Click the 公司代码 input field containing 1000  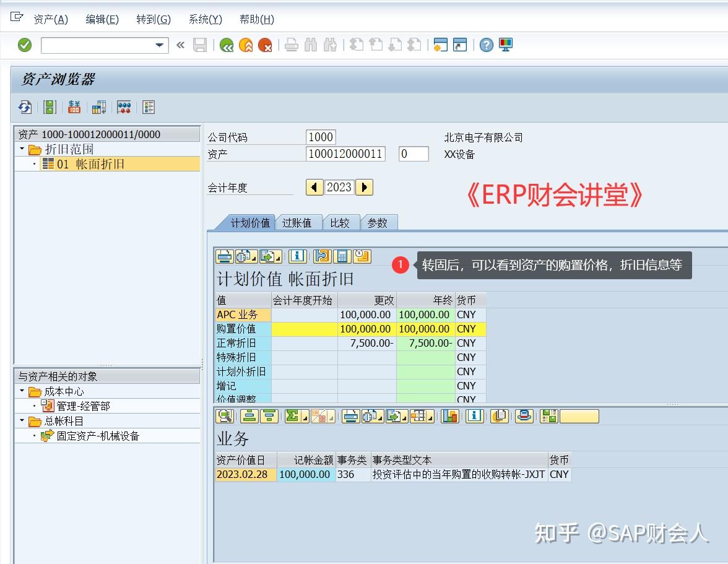tap(319, 137)
